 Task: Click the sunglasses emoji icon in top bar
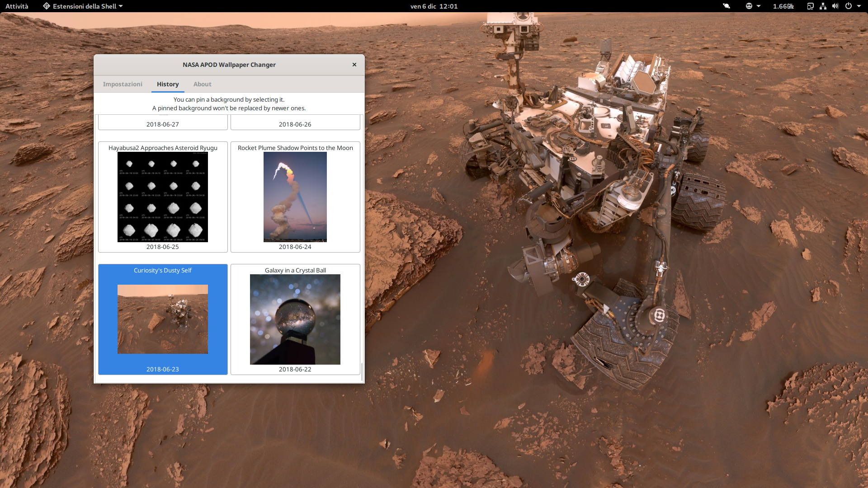point(749,6)
